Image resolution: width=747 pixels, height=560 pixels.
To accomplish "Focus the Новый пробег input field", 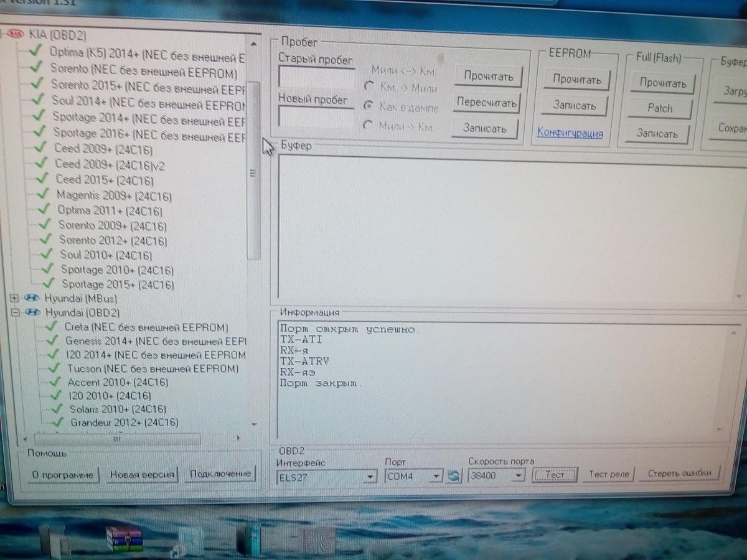I will point(316,117).
